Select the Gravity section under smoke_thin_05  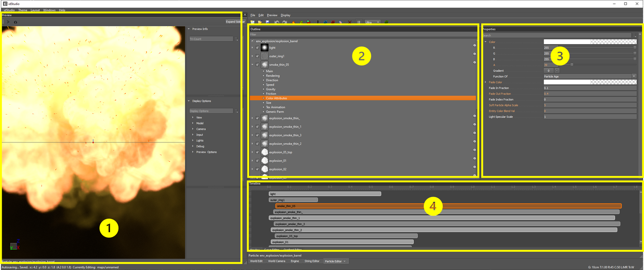pos(271,89)
